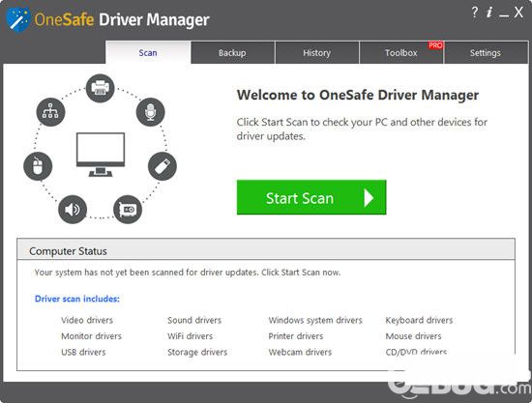The height and width of the screenshot is (403, 532).
Task: Click "Video drivers" text
Action: tap(87, 320)
